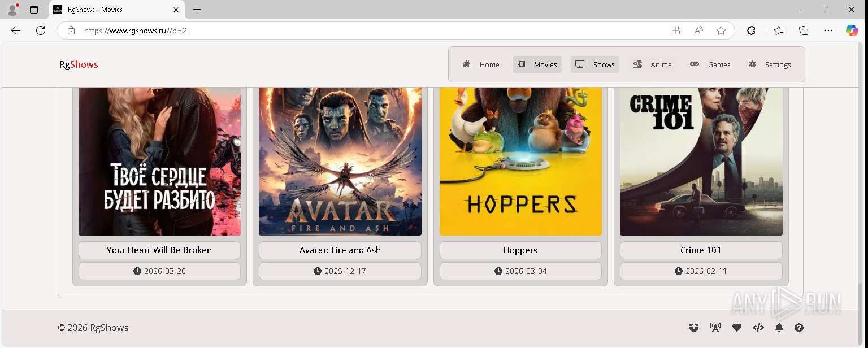Screen dimensions: 868x348
Task: Click the 2026-03-04 release date
Action: click(x=520, y=271)
